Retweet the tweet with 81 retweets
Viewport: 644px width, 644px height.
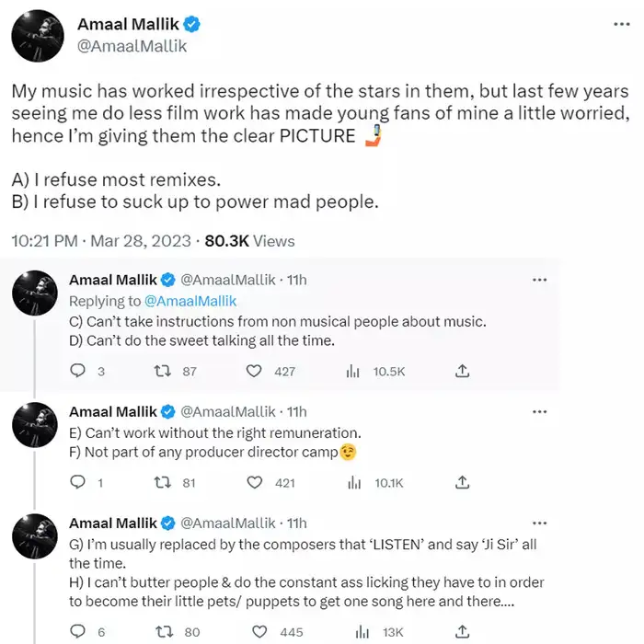tap(160, 482)
